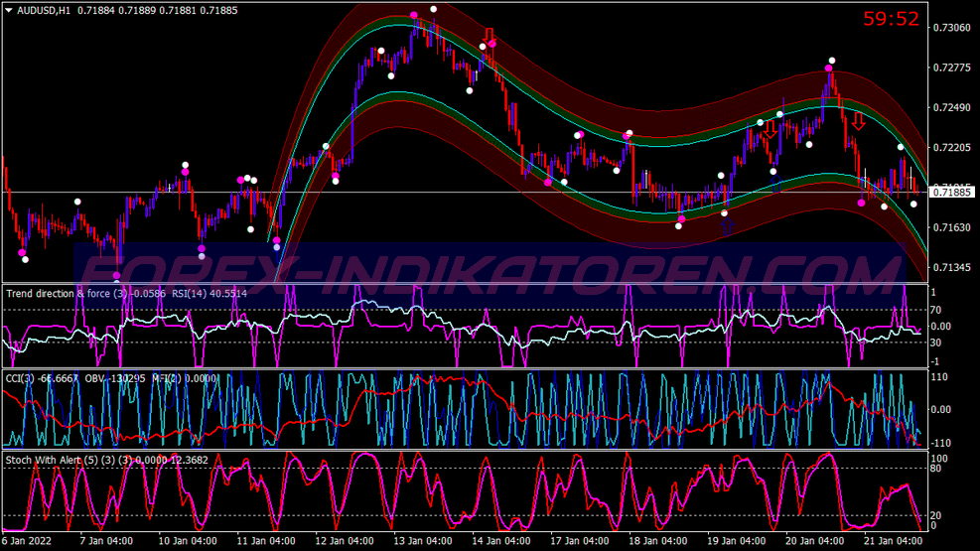The height and width of the screenshot is (551, 980).
Task: Click the magenta dot at 13 Jan high
Action: [x=414, y=16]
